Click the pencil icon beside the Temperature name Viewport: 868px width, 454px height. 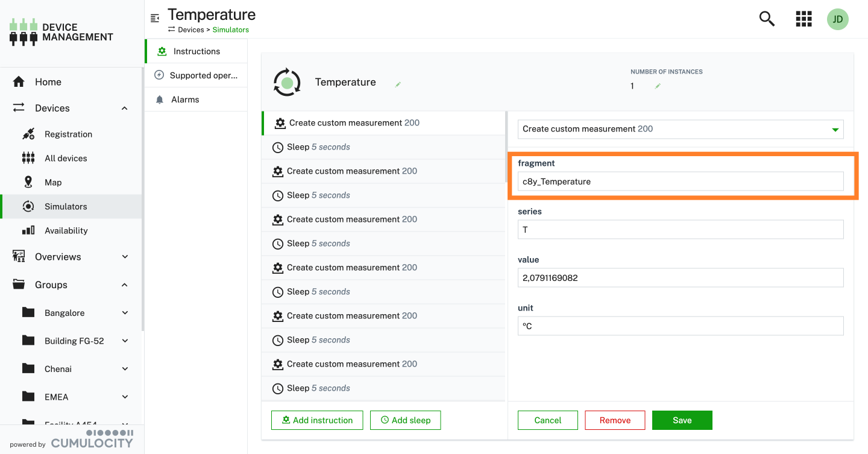coord(398,85)
